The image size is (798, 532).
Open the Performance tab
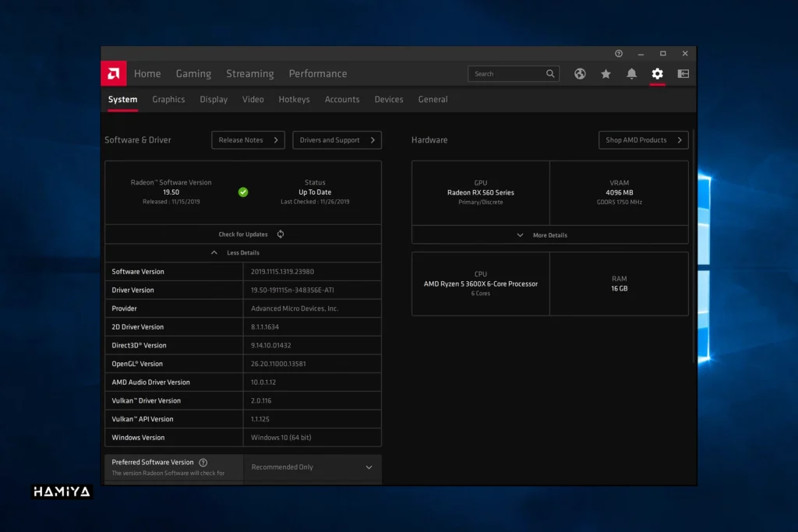tap(318, 74)
